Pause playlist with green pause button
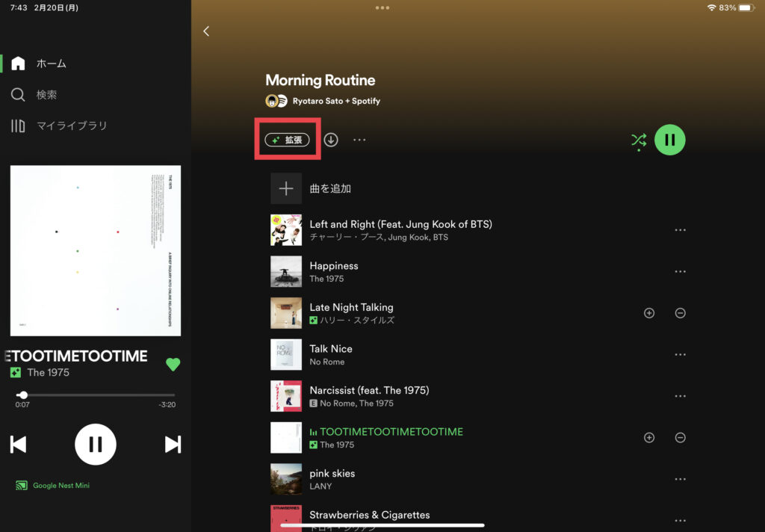 click(x=670, y=140)
